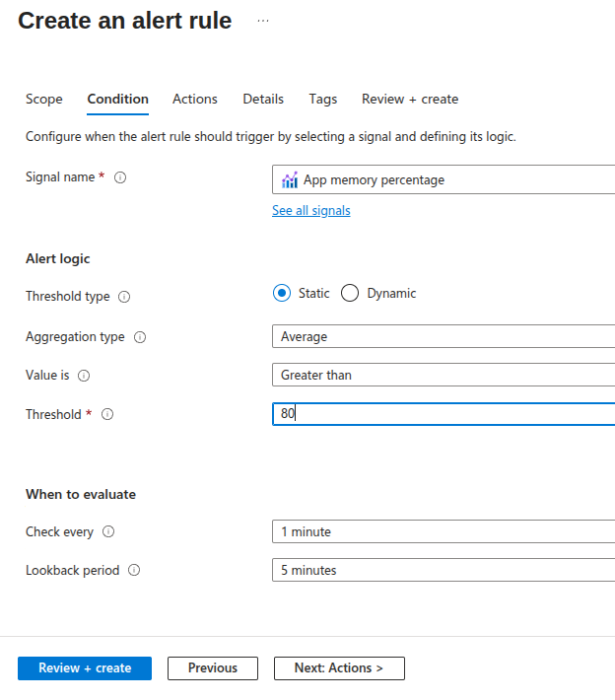
Task: Open the Details tab
Action: tap(263, 100)
